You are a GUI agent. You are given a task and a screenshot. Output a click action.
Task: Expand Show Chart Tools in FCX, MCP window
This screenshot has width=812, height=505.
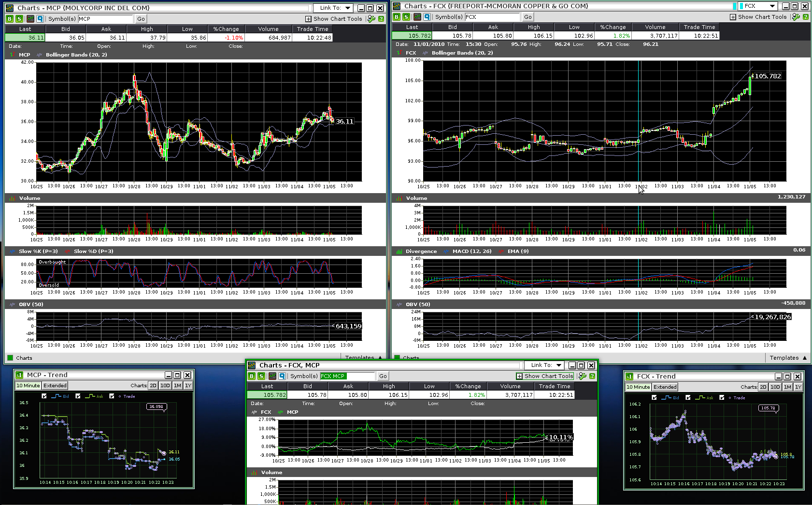545,376
